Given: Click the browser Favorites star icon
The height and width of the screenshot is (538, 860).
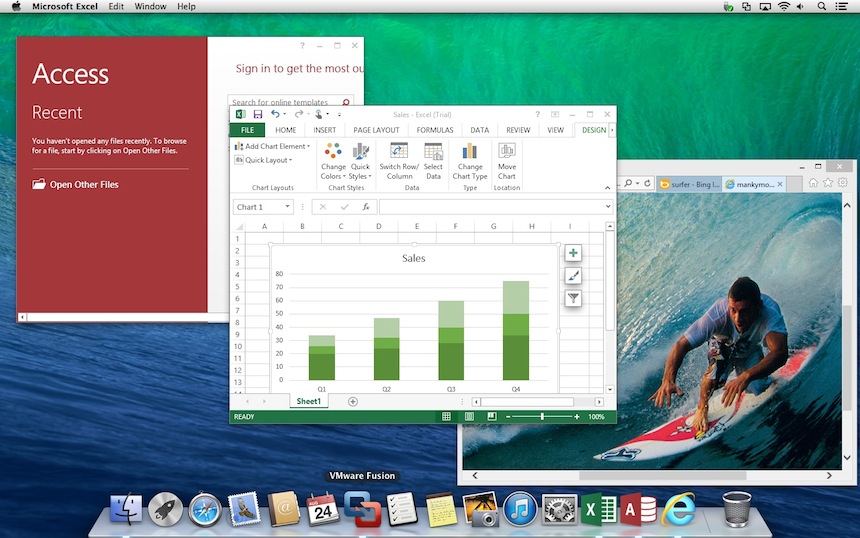Looking at the screenshot, I should pyautogui.click(x=828, y=183).
